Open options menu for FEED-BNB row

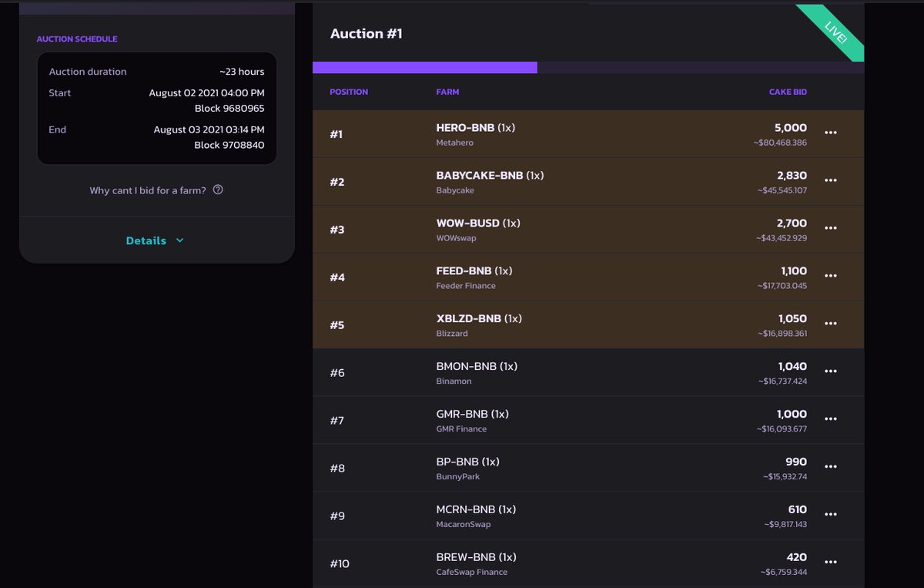830,276
